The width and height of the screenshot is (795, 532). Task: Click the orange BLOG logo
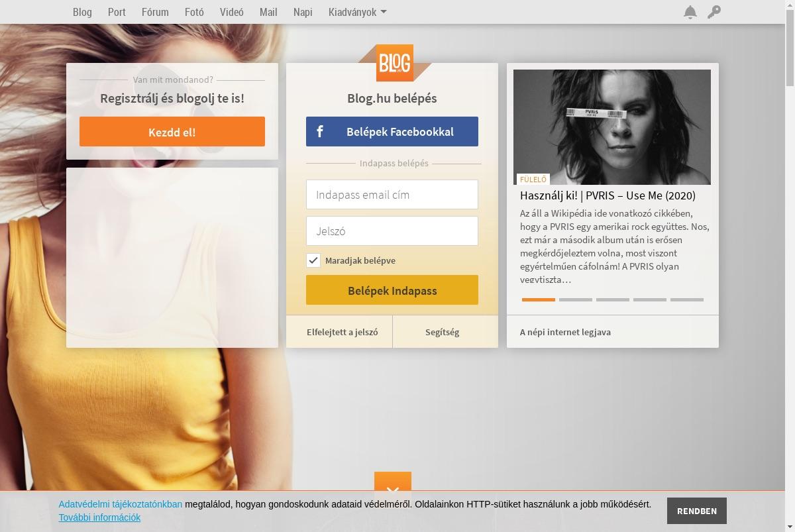(x=395, y=62)
